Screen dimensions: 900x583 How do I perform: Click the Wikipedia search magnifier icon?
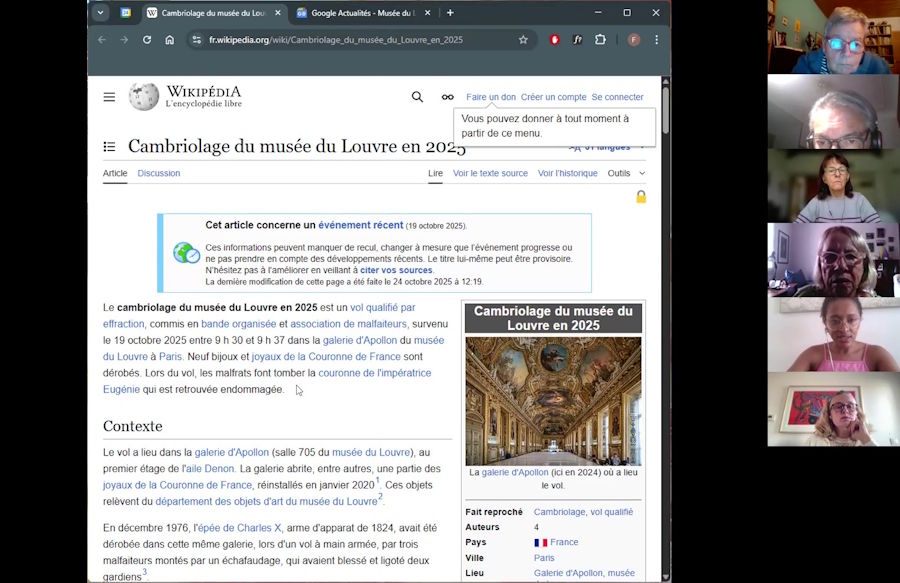tap(417, 97)
